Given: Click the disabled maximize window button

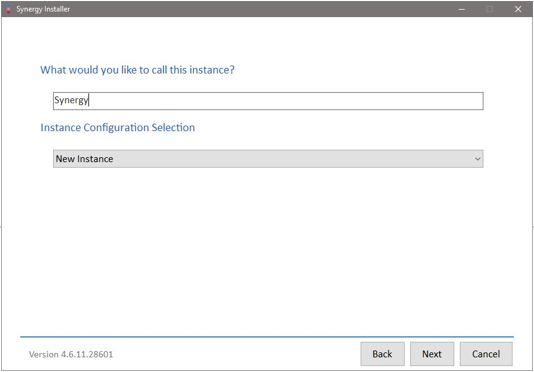Looking at the screenshot, I should coord(489,9).
